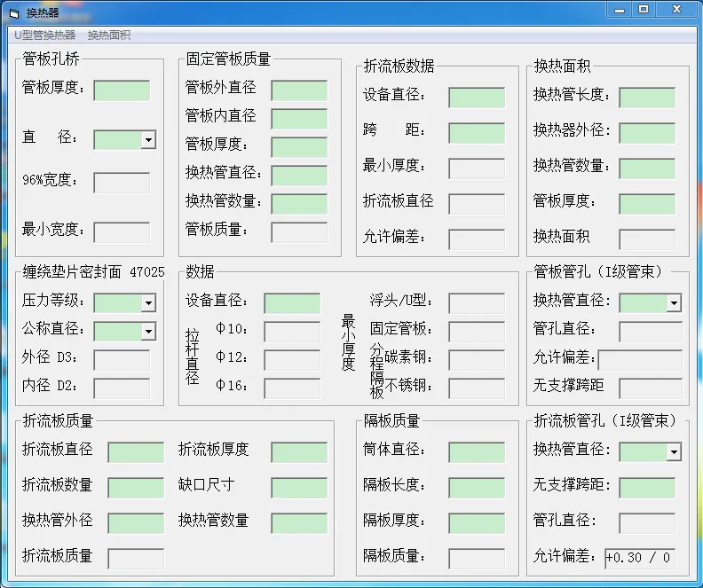Viewport: 703px width, 588px height.
Task: Close the 换热器 window
Action: pos(677,9)
